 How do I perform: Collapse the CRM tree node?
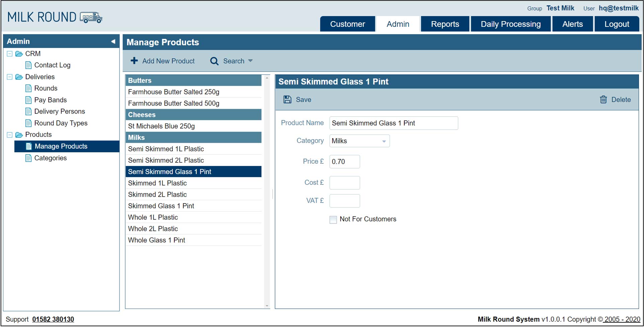click(10, 54)
